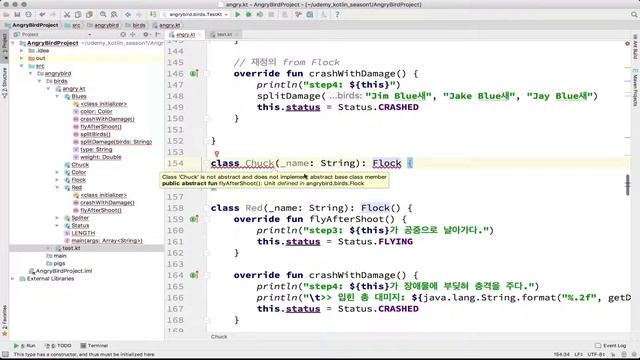Viewport: 640px width, 360px height.
Task: Click override gutter icon on line 146
Action: (x=194, y=74)
